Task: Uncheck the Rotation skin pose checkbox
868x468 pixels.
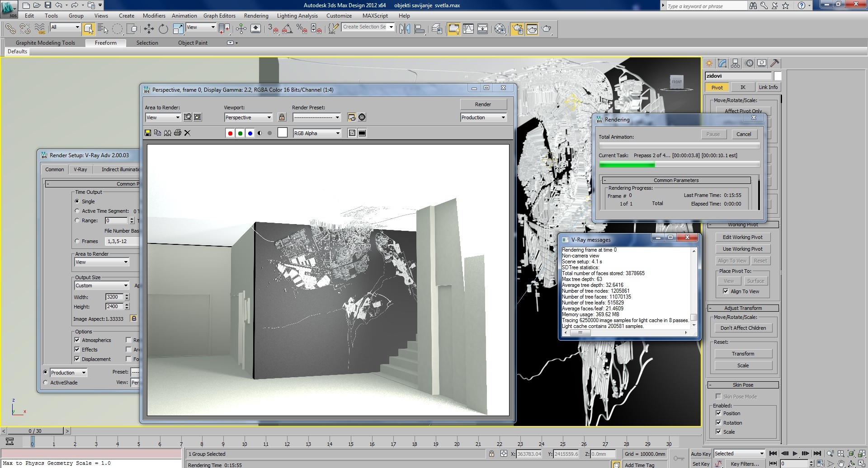Action: pyautogui.click(x=718, y=423)
